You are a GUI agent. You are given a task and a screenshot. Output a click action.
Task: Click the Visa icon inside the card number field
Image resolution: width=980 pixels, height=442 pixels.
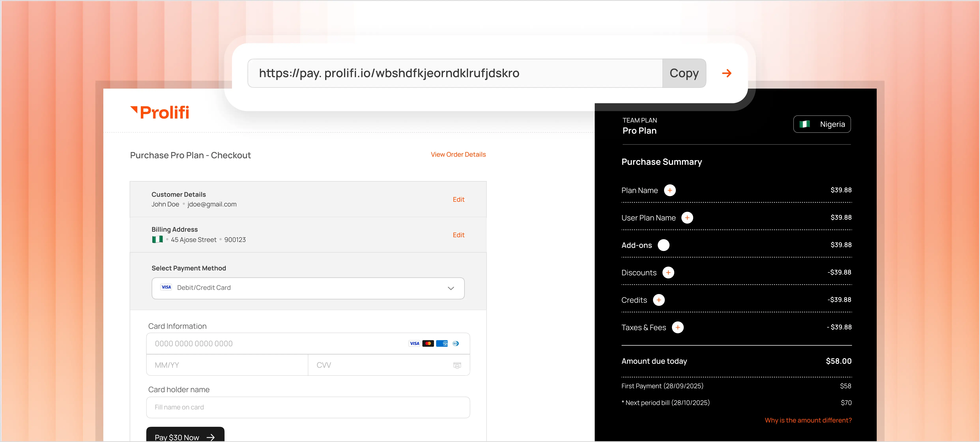[414, 343]
